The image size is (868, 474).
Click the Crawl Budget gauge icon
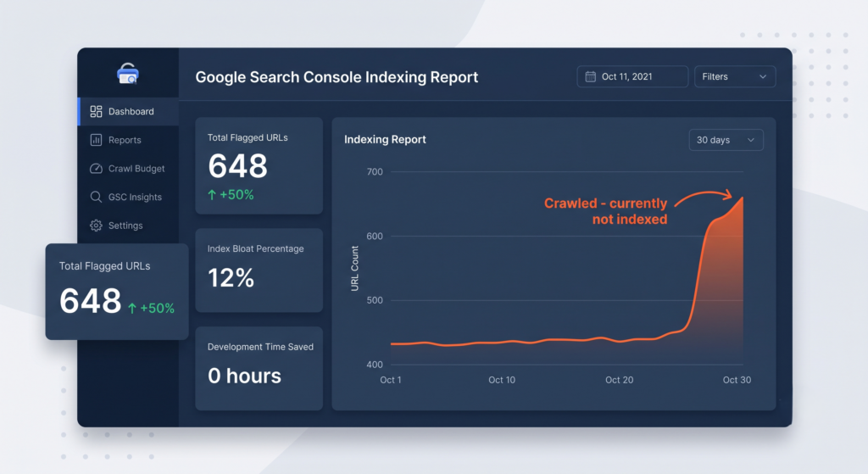[96, 169]
